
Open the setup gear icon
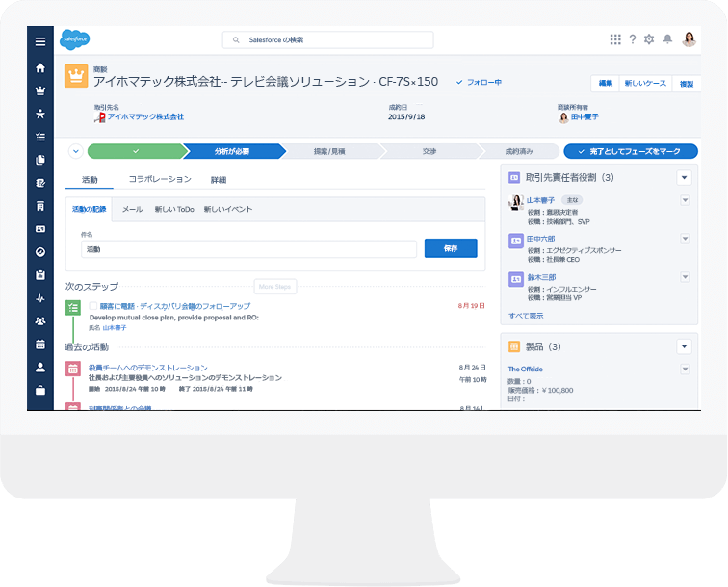click(x=649, y=39)
